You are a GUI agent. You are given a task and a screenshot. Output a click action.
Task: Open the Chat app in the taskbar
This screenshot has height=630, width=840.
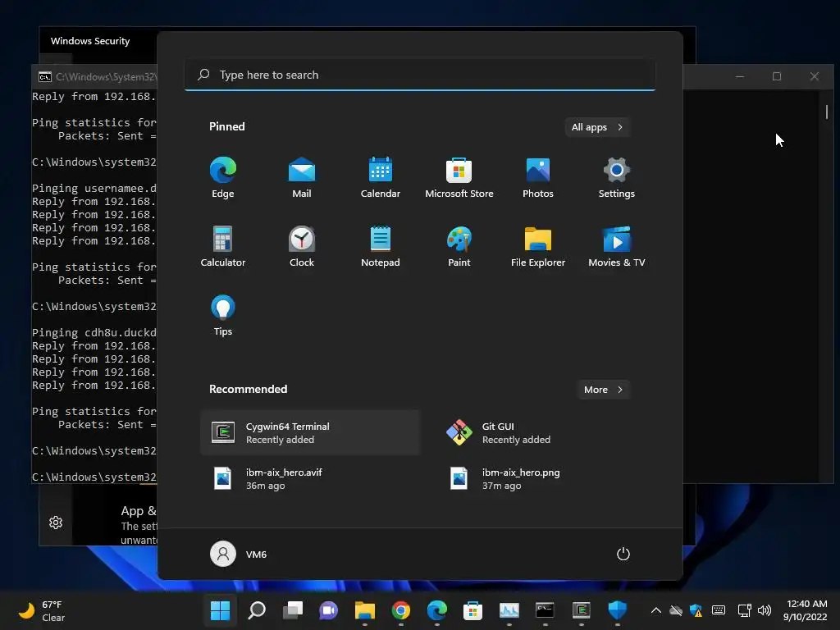click(328, 610)
